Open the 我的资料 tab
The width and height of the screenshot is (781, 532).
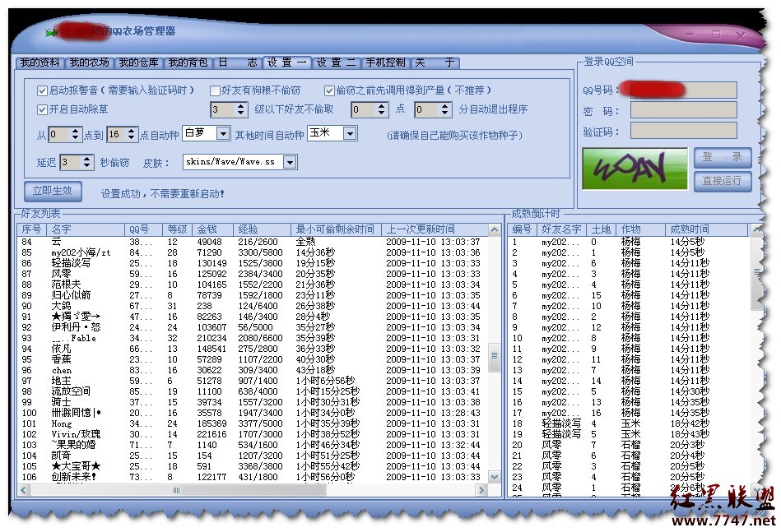click(40, 62)
